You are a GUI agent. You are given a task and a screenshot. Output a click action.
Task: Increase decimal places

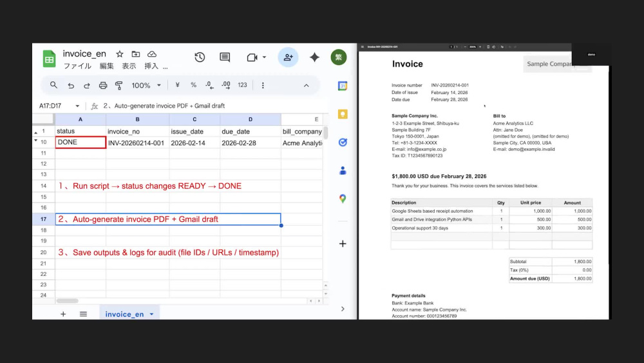tap(226, 85)
